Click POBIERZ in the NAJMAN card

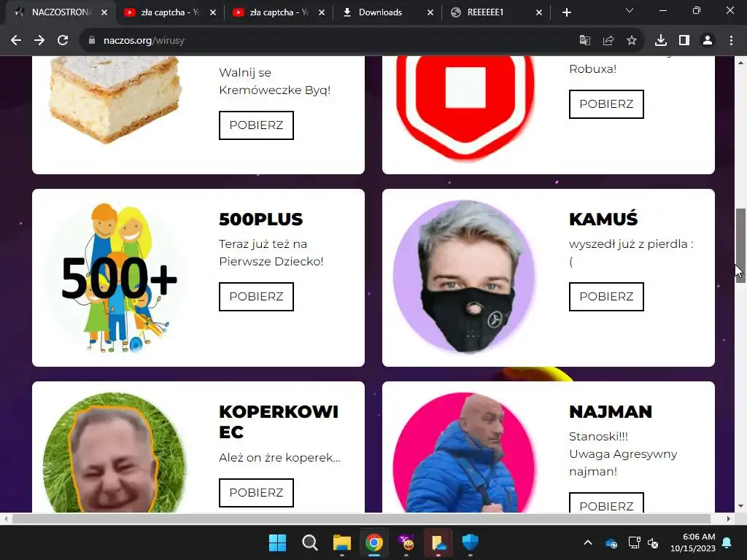tap(606, 503)
